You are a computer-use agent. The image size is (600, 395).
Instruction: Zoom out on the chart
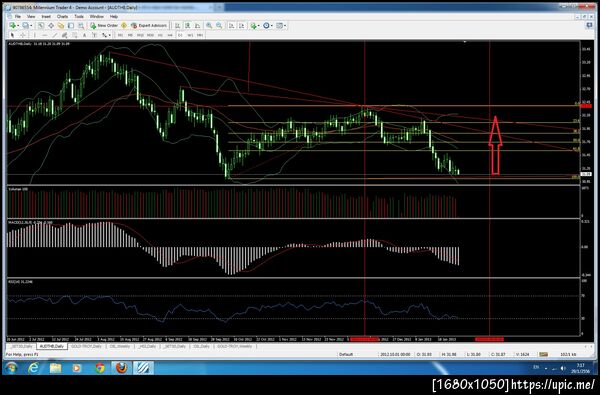[x=219, y=26]
